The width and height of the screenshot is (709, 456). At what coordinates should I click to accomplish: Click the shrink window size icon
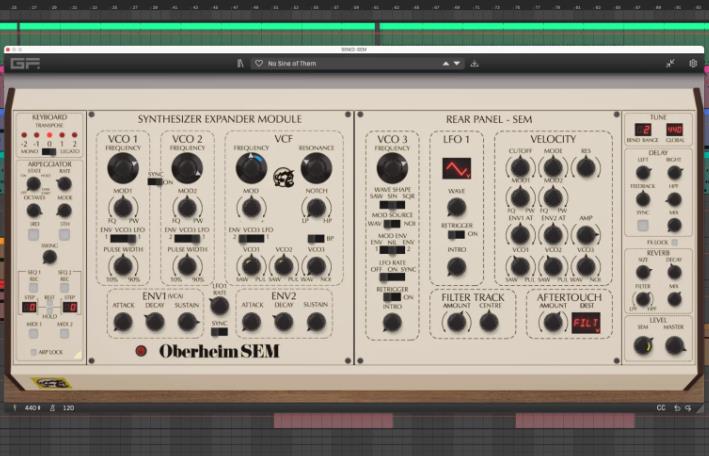[x=670, y=64]
